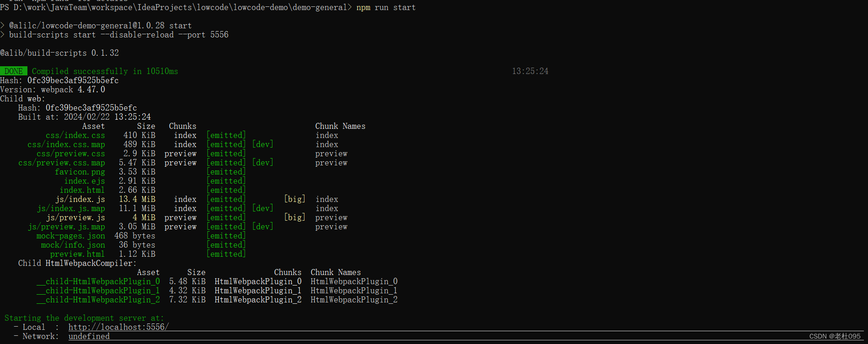Click the 13.4 MiB size value
Viewport: 868px width, 344px height.
[x=137, y=199]
